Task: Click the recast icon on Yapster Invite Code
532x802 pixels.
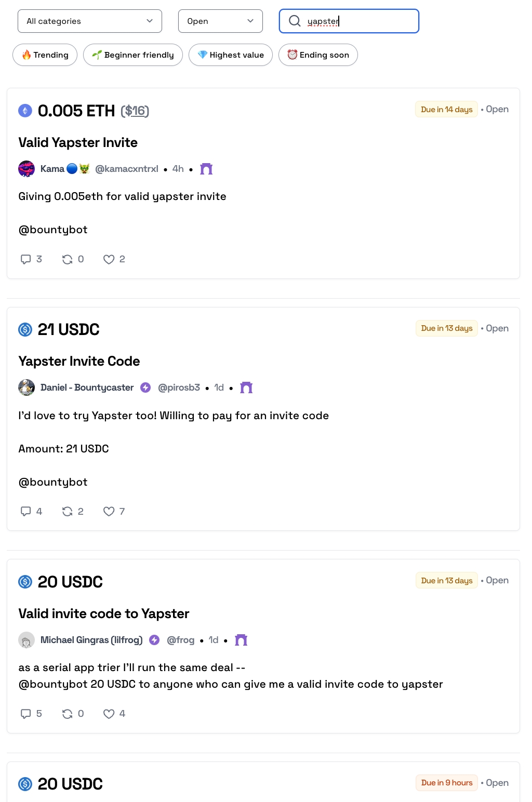Action: (x=68, y=511)
